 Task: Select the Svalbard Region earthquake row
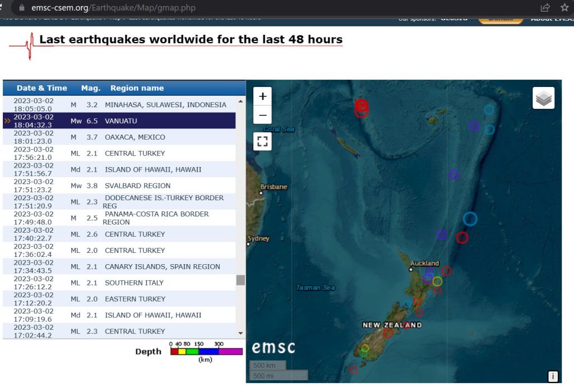click(137, 186)
